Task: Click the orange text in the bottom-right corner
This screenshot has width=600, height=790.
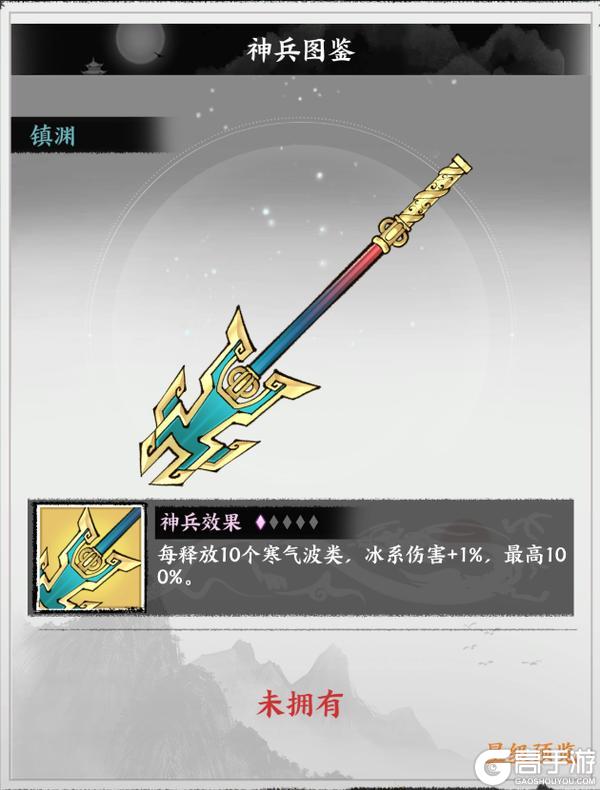Action: (x=531, y=751)
